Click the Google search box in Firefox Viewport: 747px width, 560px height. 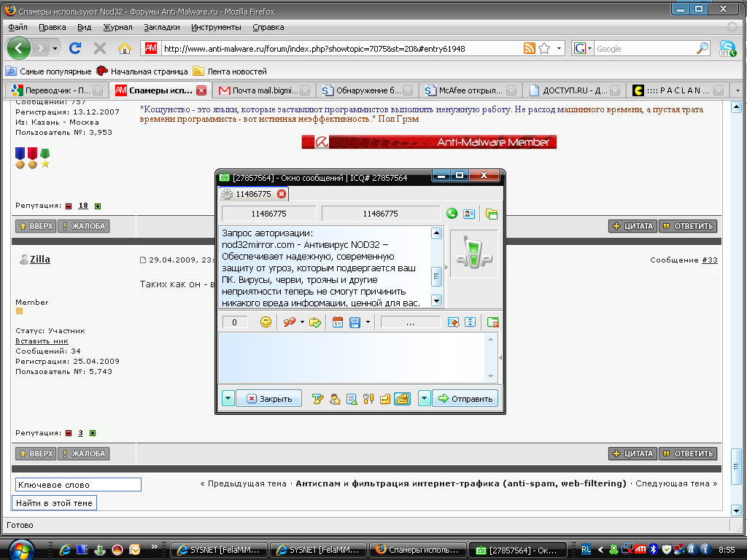click(645, 49)
